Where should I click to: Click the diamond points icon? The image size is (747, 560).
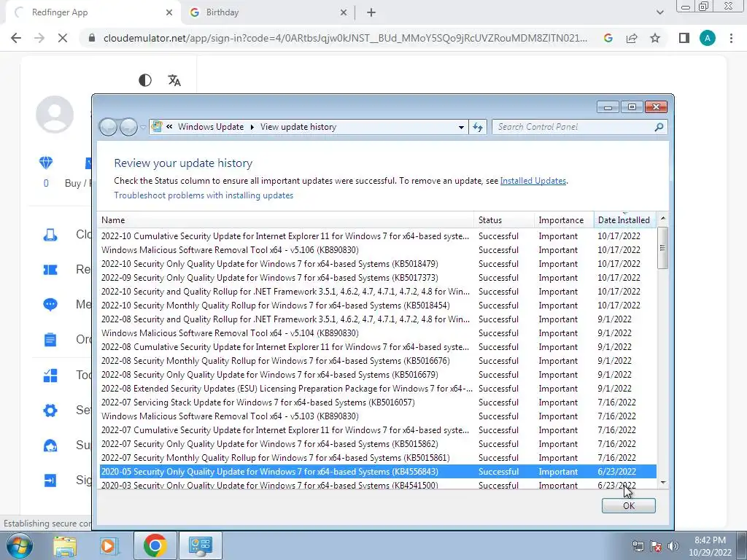click(x=46, y=163)
